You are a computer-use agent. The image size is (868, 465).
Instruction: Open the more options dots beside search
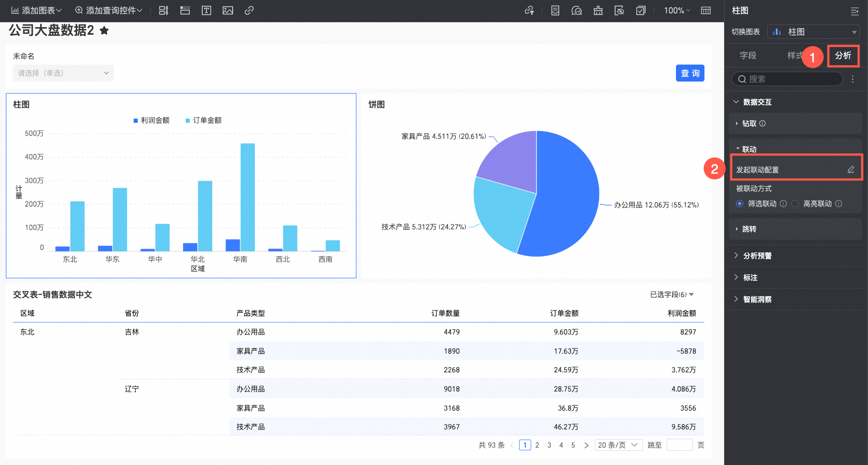[853, 79]
